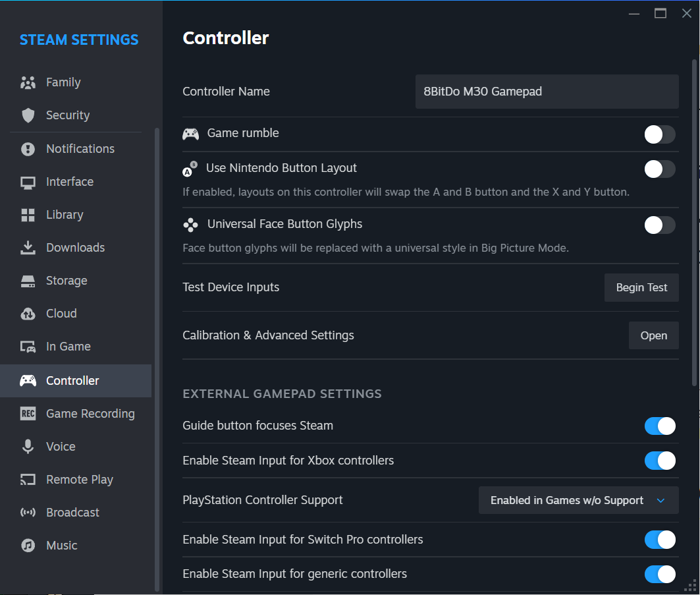Image resolution: width=700 pixels, height=595 pixels.
Task: Select Notifications in the sidebar
Action: [76, 149]
